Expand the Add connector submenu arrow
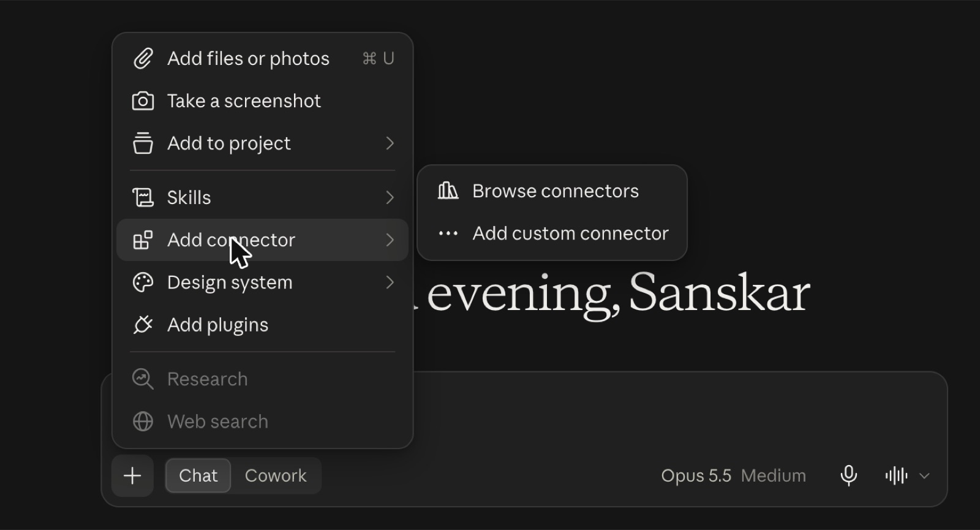Screen dimensions: 980x530 [x=390, y=240]
